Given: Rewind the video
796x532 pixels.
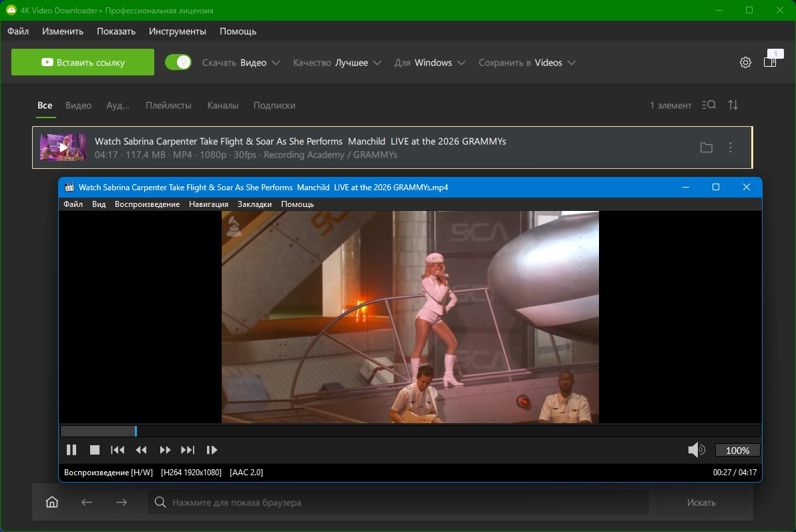Looking at the screenshot, I should pos(142,450).
